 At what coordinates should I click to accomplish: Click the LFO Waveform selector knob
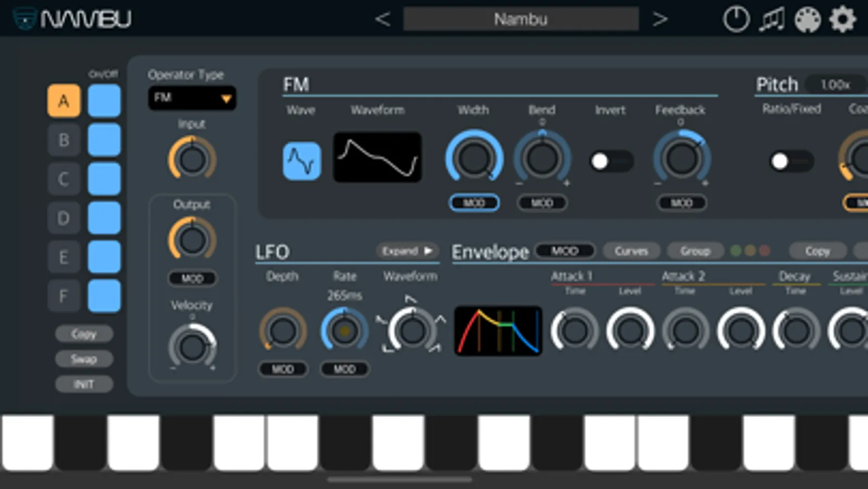pos(411,330)
